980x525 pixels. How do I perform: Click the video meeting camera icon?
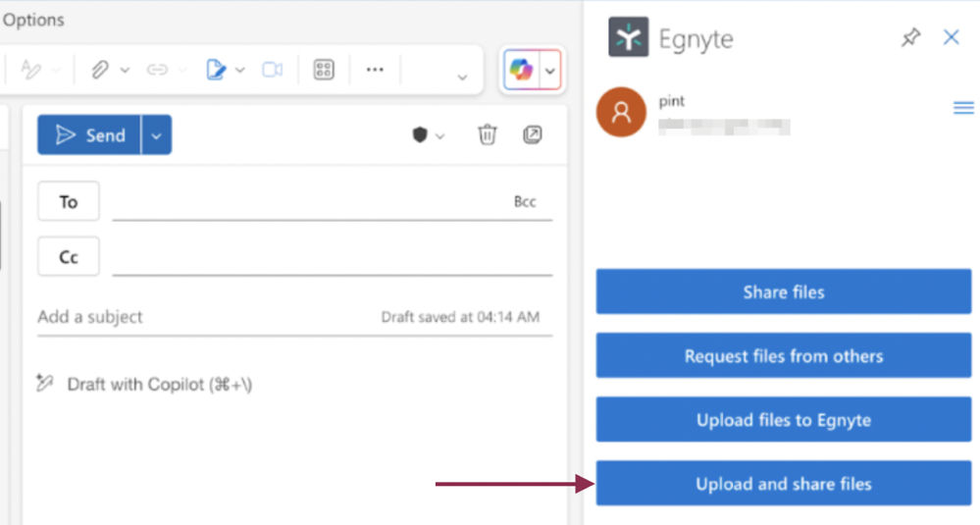(273, 70)
